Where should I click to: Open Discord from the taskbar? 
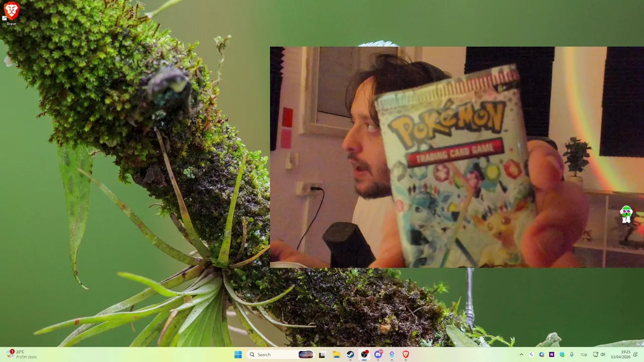click(x=378, y=354)
